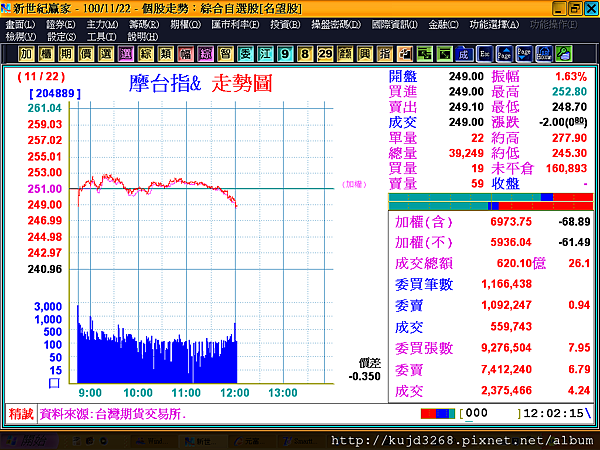Image resolution: width=600 pixels, height=450 pixels.
Task: Click the green key/lock toolbar icon
Action: [x=564, y=54]
